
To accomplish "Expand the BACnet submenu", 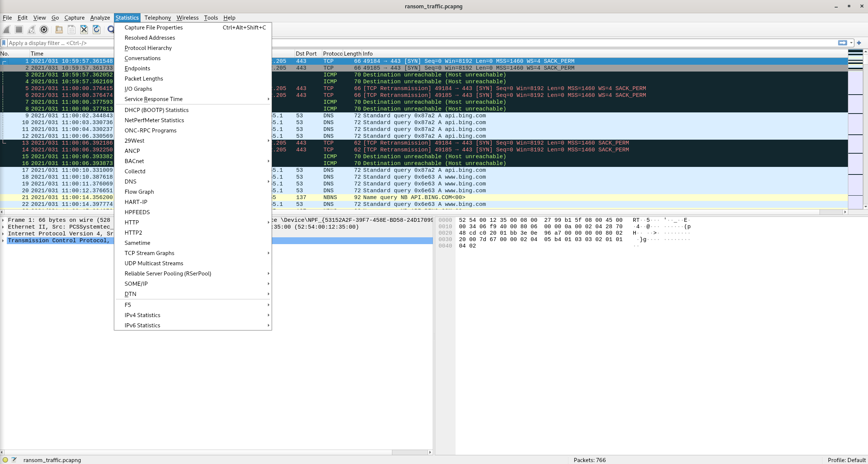I will (193, 161).
